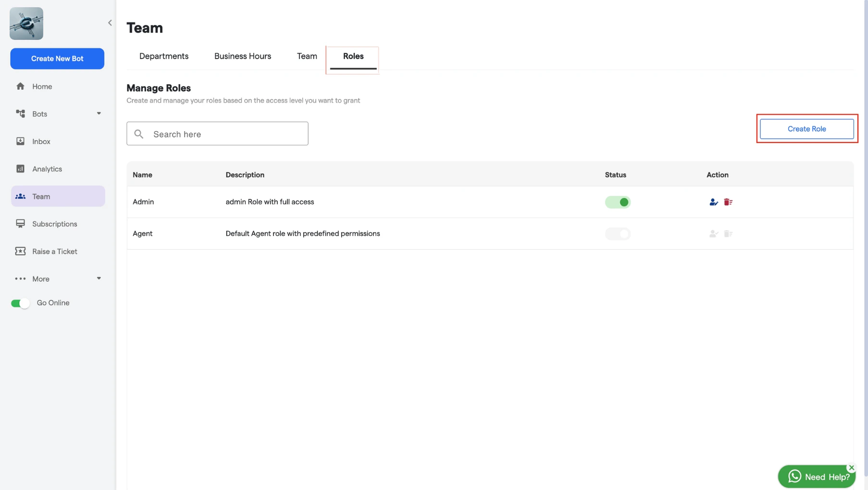
Task: Click the Team people icon
Action: (20, 196)
